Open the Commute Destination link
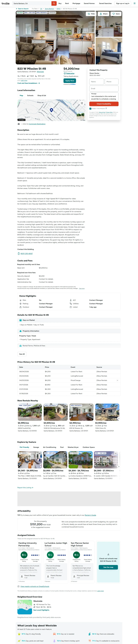 pyautogui.click(x=37, y=124)
